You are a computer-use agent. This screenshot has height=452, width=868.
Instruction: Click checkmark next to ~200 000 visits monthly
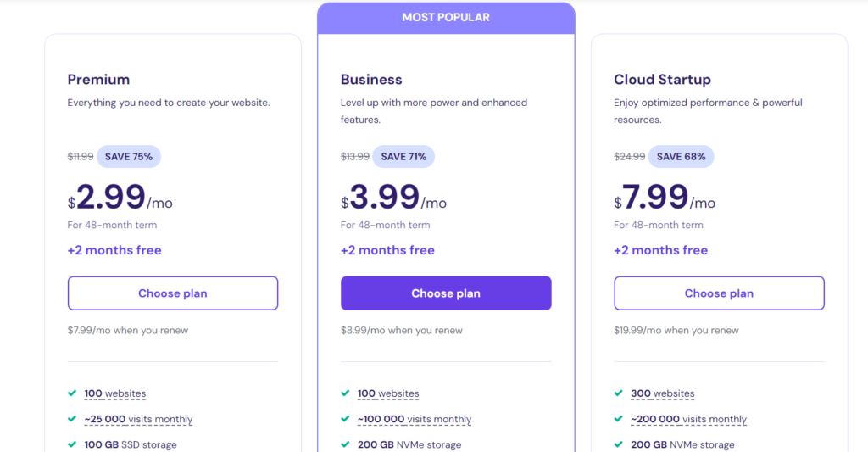[x=618, y=419]
